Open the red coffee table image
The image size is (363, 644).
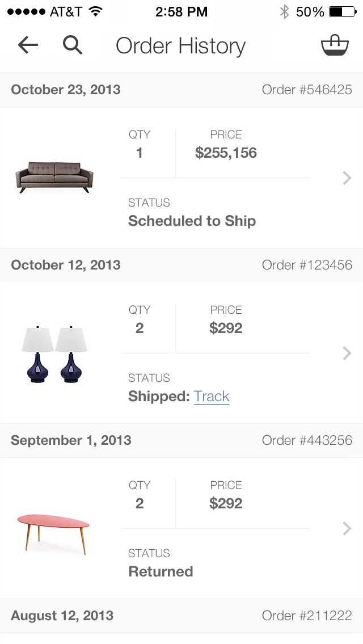(x=53, y=529)
